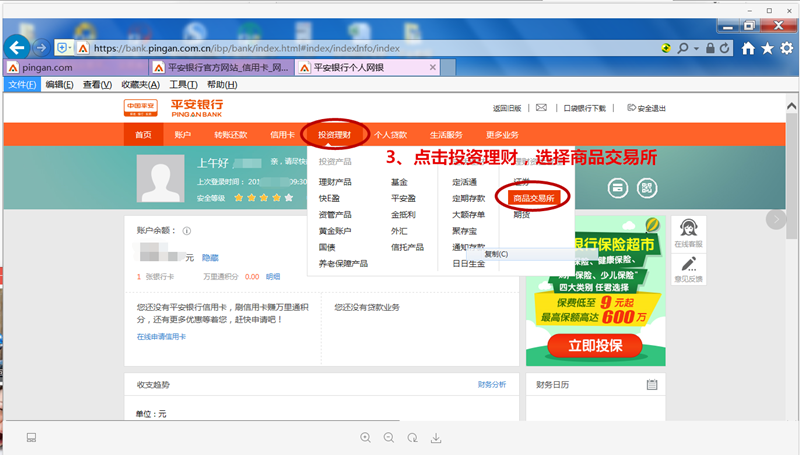Select 理财产品 in investment menu
The width and height of the screenshot is (800, 455).
point(335,182)
